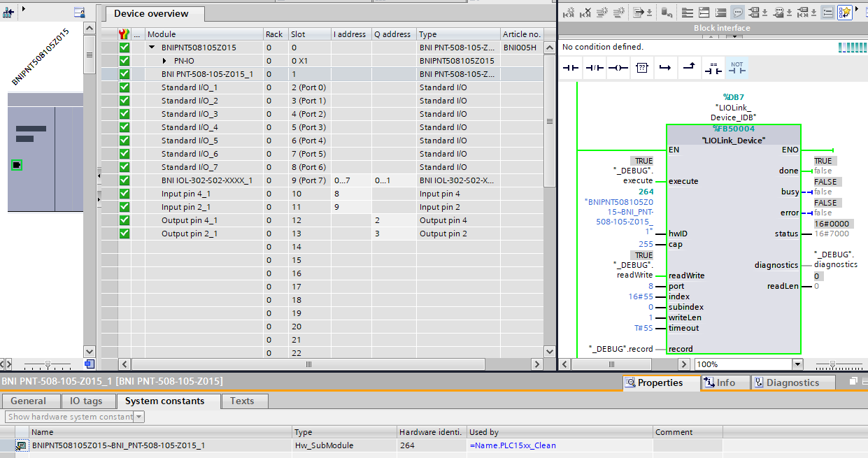Screen dimensions: 868x458
Task: Collapse the BNIPNT508105Z015 module tree
Action: 152,48
